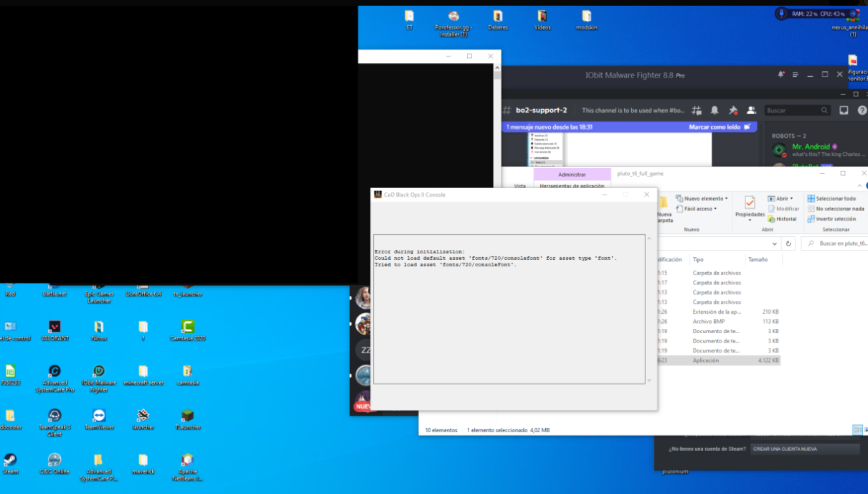Click No seleccionar nada in ribbon
Screen dimensions: 868x494
coord(835,209)
